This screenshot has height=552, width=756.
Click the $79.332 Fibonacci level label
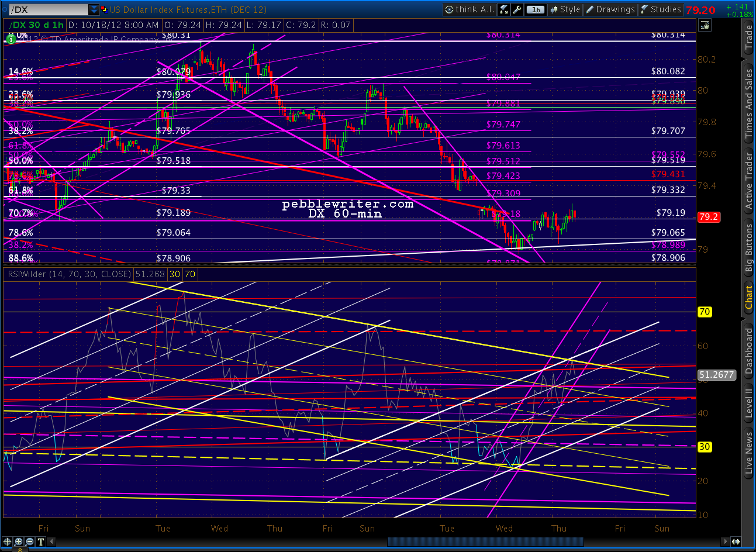(x=668, y=190)
